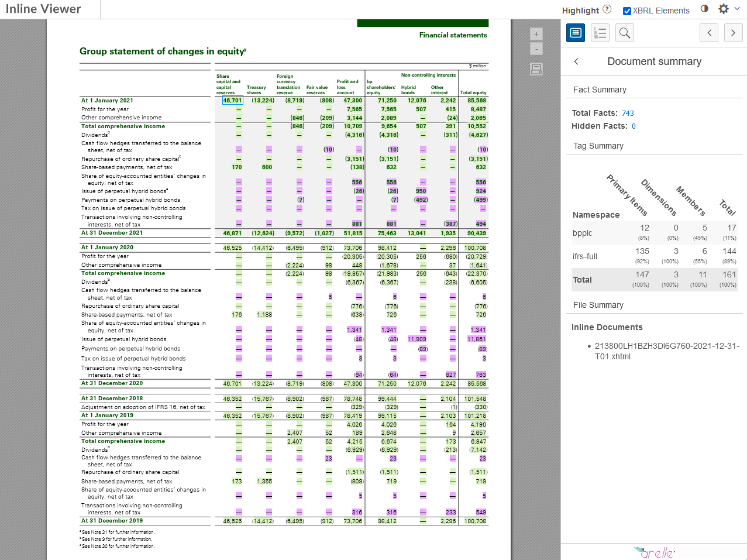Click Total tags value 161
The width and height of the screenshot is (747, 560).
[729, 274]
